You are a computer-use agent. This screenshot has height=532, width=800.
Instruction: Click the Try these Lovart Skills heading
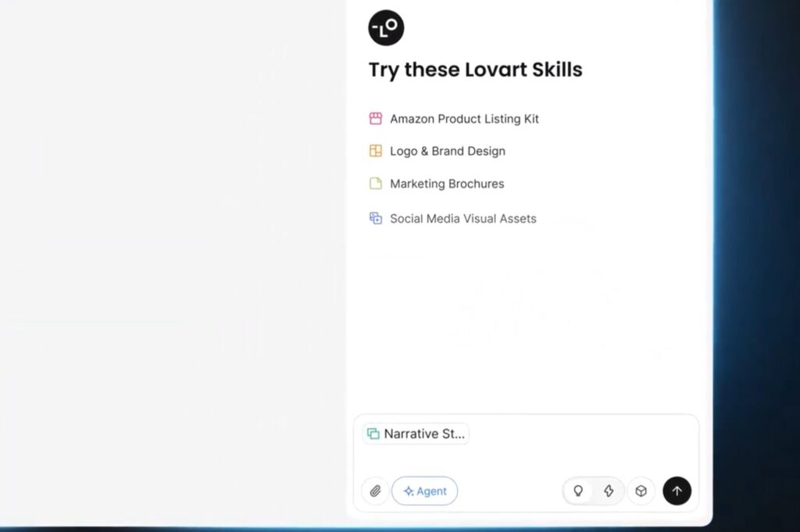click(475, 70)
